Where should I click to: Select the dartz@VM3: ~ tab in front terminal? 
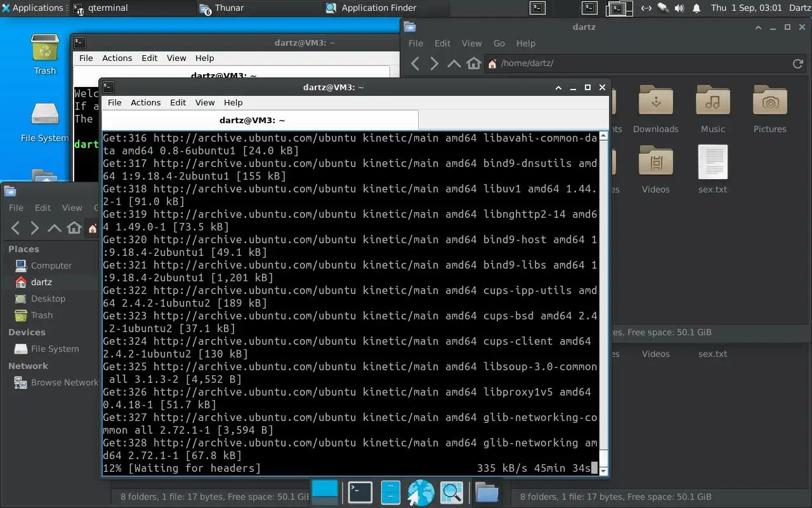[260, 120]
